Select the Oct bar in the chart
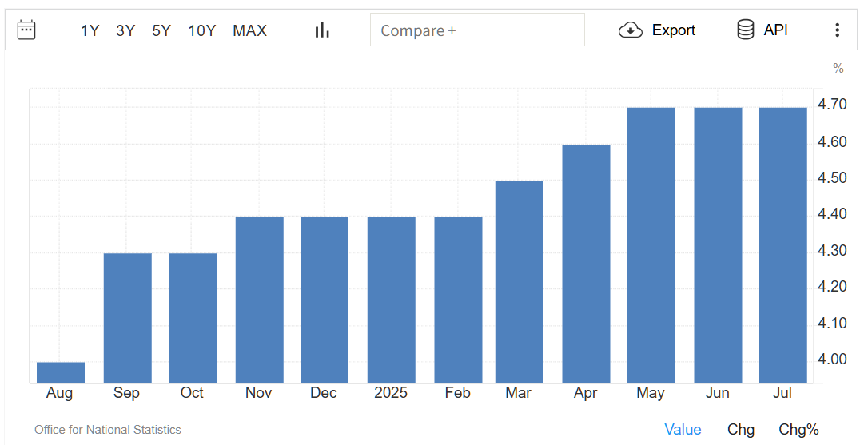Image resolution: width=868 pixels, height=445 pixels. (193, 318)
